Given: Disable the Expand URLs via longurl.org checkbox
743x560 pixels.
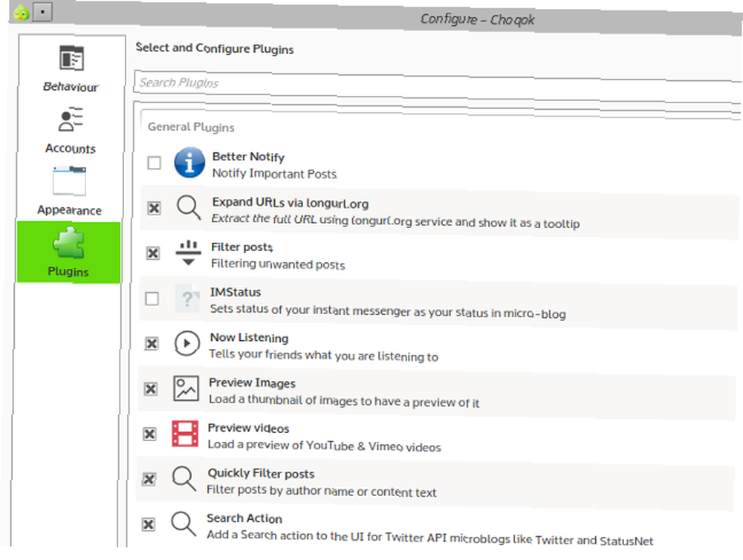Looking at the screenshot, I should coord(154,208).
